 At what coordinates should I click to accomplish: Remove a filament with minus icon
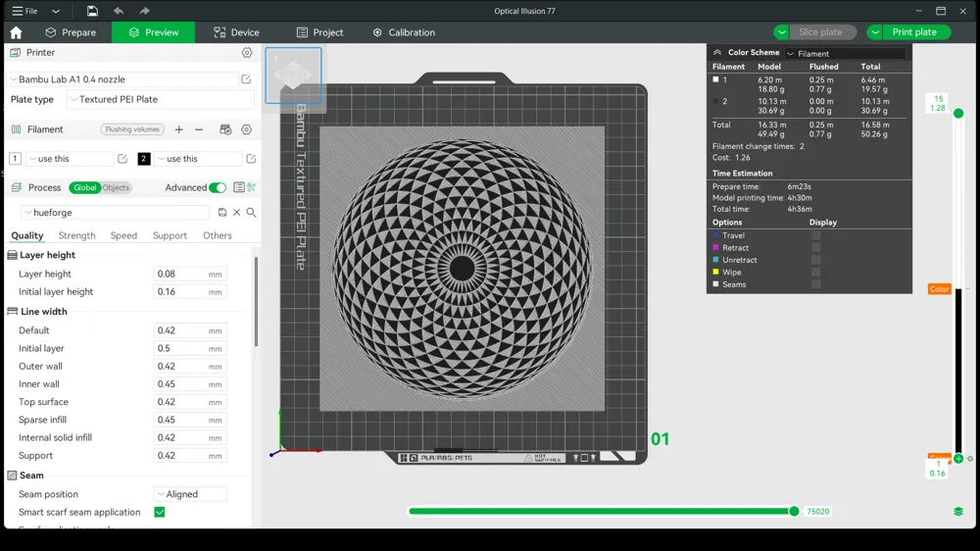pos(199,129)
